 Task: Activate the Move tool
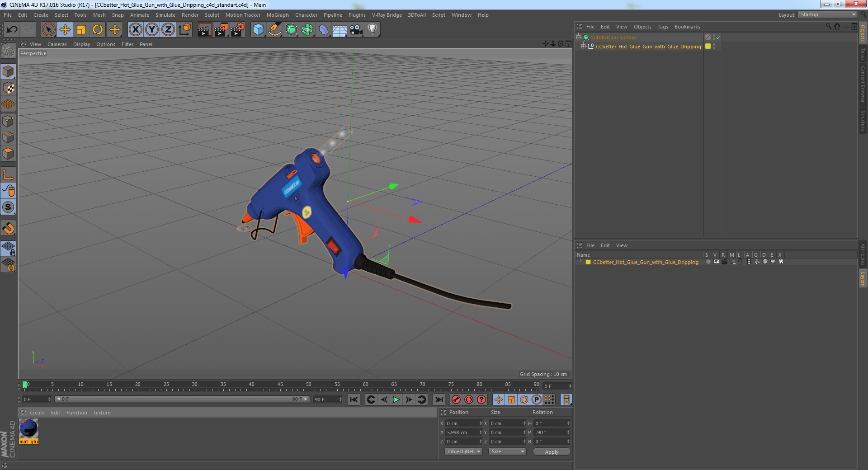[x=65, y=30]
